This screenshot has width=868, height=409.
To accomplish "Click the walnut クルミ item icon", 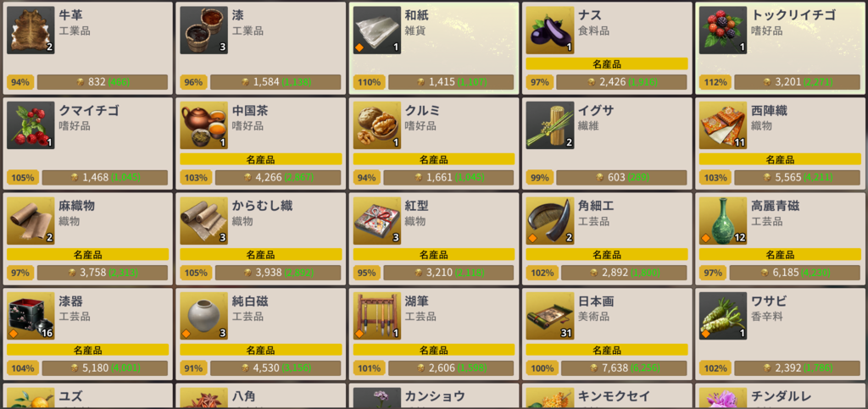I will tap(377, 125).
